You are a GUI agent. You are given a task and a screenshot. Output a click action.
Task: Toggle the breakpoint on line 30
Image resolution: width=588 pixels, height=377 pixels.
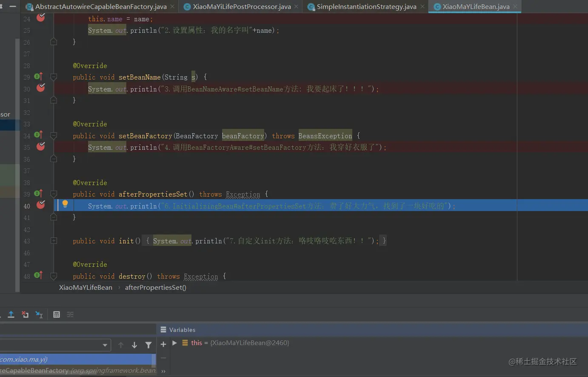click(41, 88)
